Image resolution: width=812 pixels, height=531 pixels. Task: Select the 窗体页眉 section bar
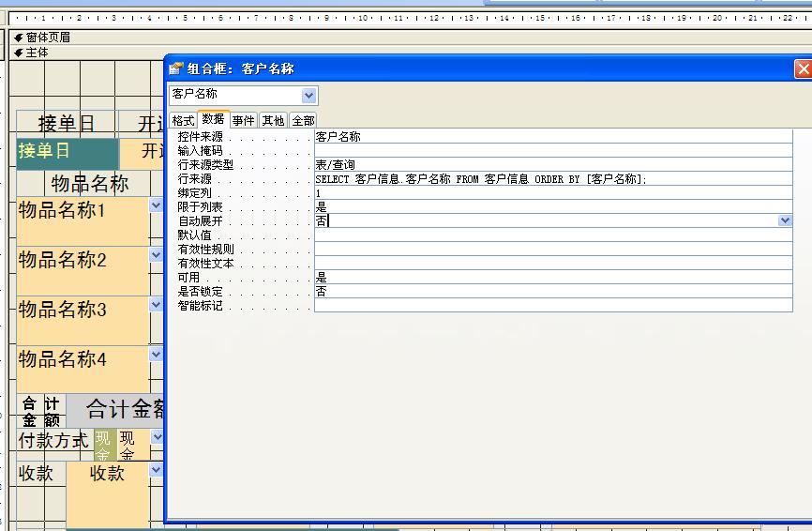coord(410,38)
